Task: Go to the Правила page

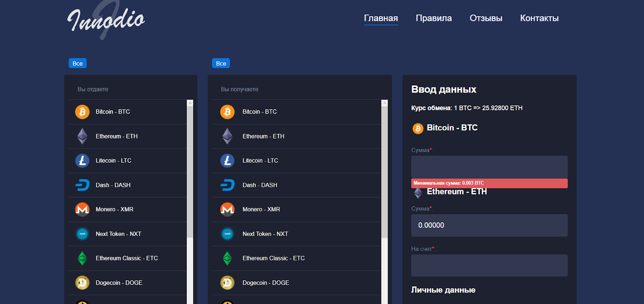Action: coord(433,18)
